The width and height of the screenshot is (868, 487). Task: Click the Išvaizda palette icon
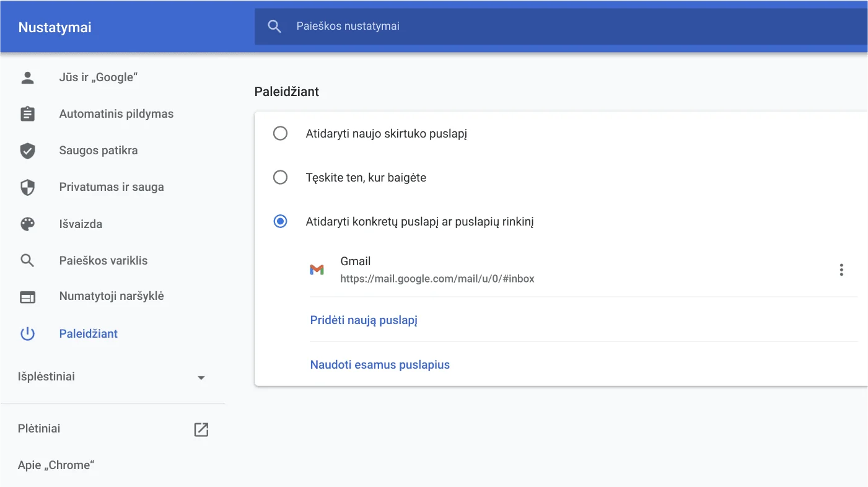click(27, 224)
